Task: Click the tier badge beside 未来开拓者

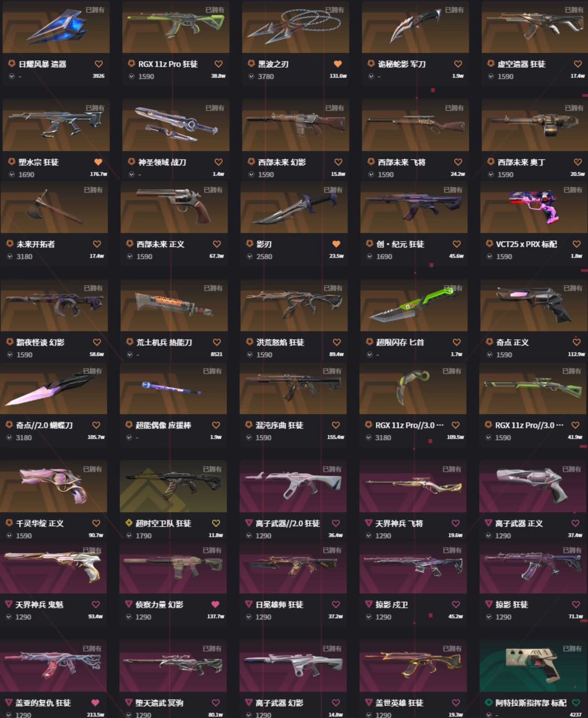Action: (x=10, y=244)
